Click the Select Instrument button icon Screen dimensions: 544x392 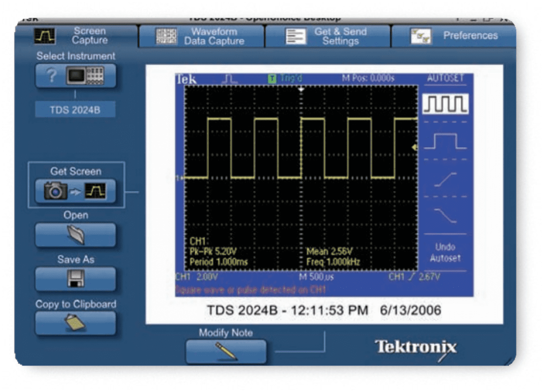pos(76,76)
